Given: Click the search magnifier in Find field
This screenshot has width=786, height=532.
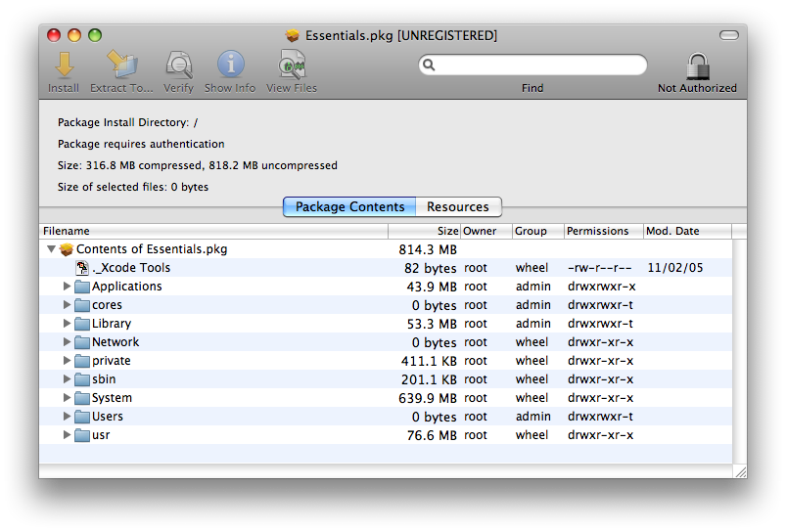Looking at the screenshot, I should (429, 66).
